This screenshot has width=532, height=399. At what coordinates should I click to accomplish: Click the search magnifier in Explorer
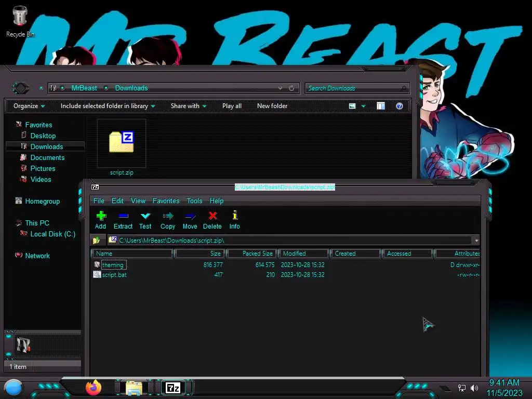click(x=403, y=88)
